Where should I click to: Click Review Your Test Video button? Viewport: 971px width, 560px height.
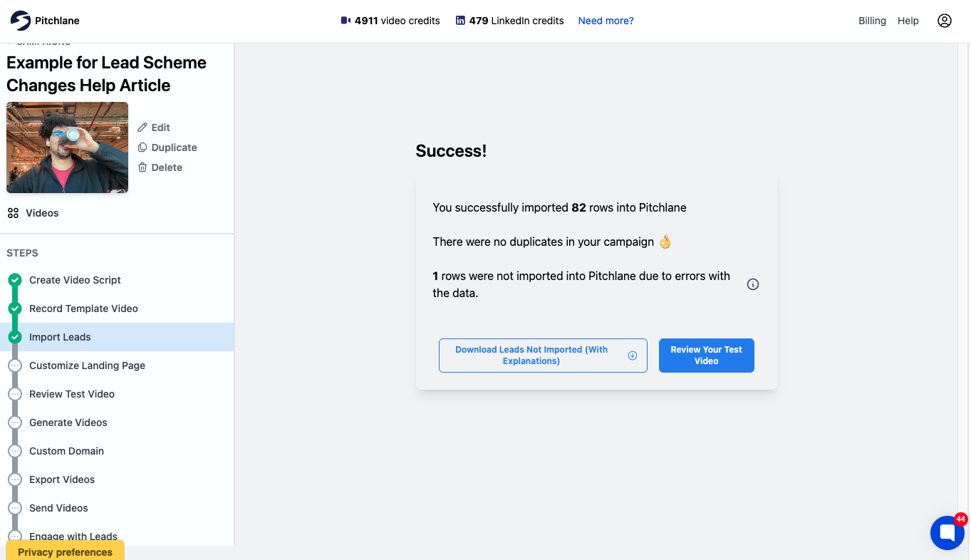click(706, 356)
